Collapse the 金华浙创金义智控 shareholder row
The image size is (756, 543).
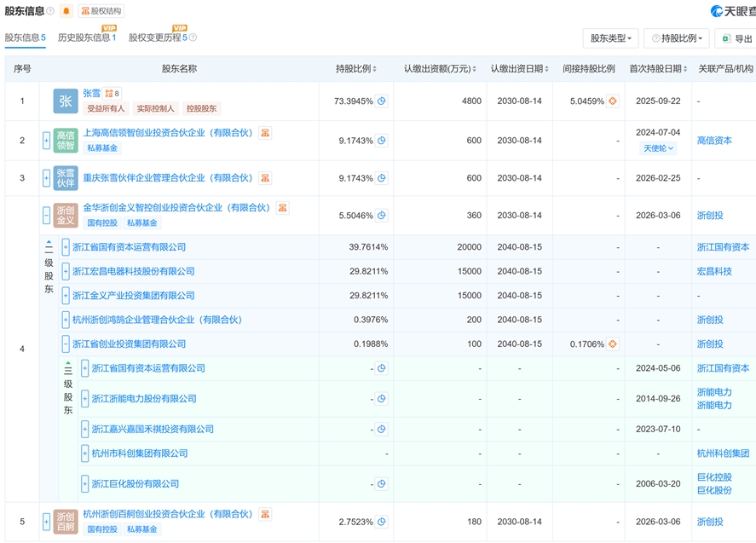(x=47, y=216)
